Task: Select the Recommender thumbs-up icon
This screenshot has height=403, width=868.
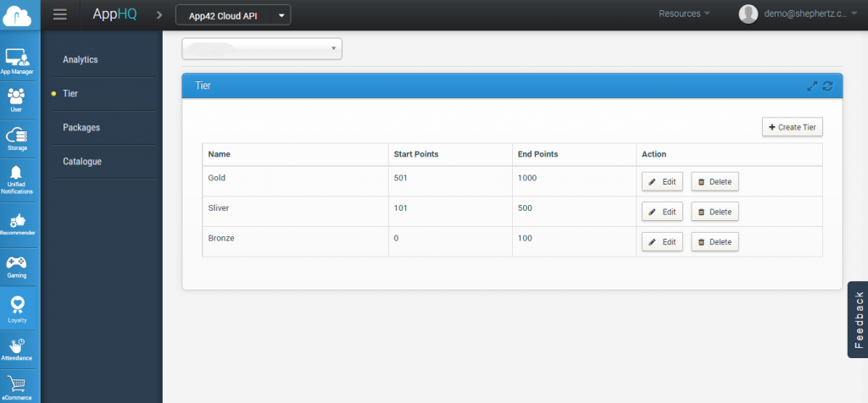Action: click(x=17, y=222)
